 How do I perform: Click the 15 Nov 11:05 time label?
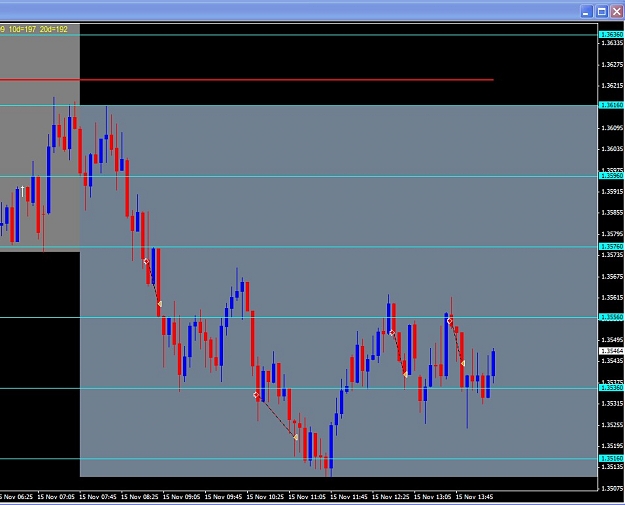[307, 497]
